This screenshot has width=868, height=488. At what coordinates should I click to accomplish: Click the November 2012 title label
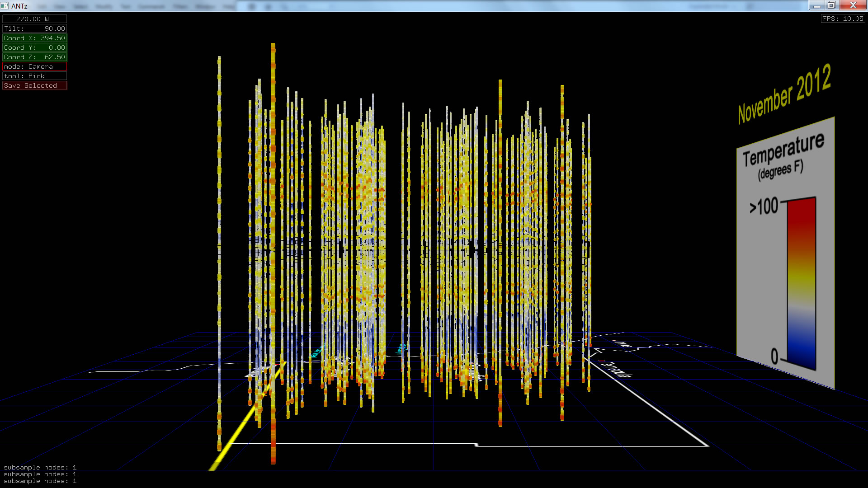pyautogui.click(x=784, y=94)
